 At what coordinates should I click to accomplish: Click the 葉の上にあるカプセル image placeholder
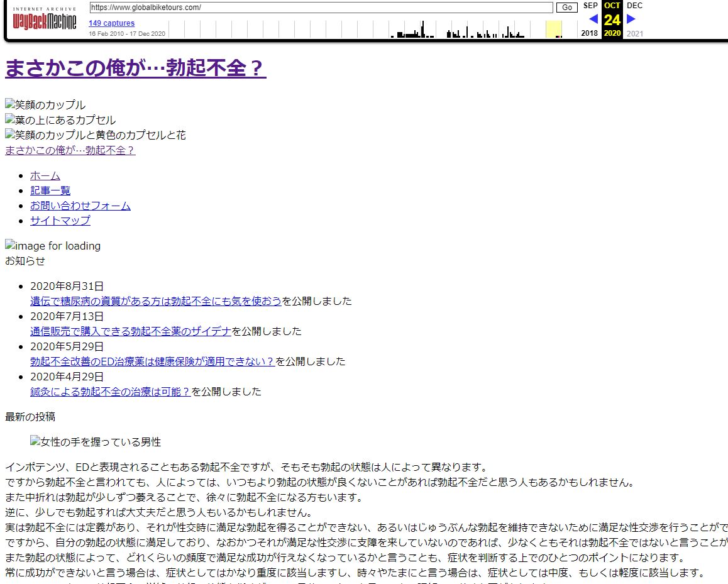tap(60, 120)
